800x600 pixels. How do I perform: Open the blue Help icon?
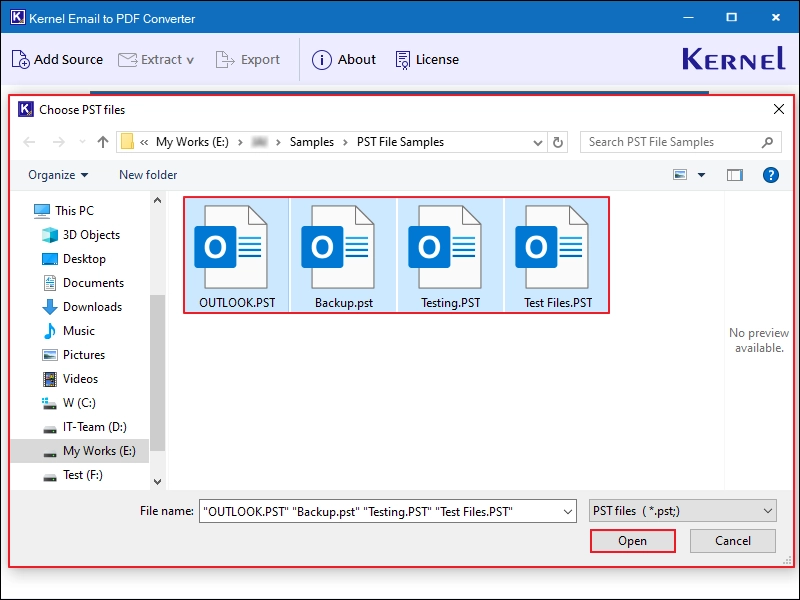[770, 175]
